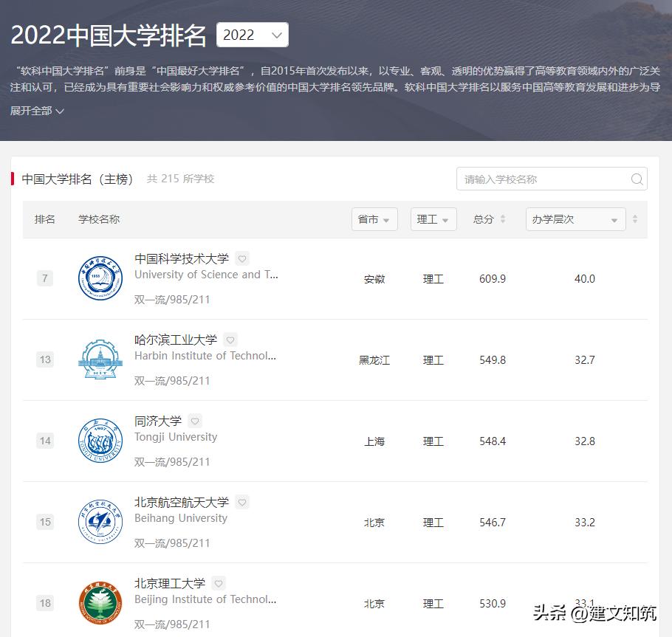
Task: Open the 2022 year dropdown
Action: (x=253, y=34)
